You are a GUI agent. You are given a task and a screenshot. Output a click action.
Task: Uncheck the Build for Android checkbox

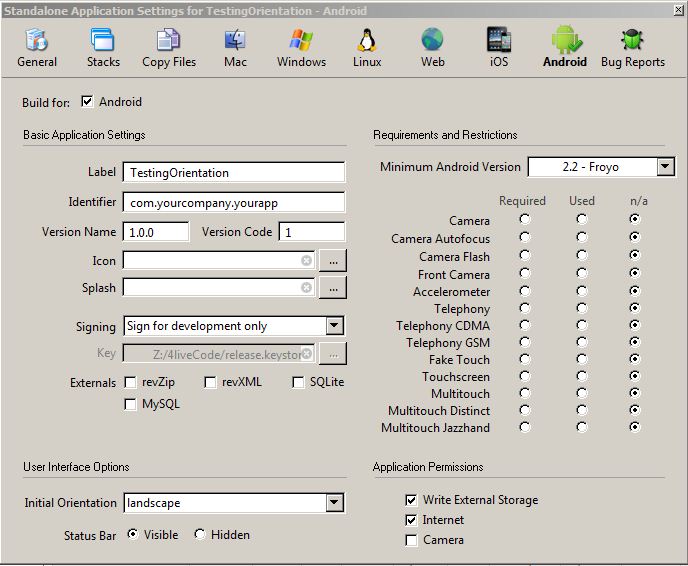point(87,102)
